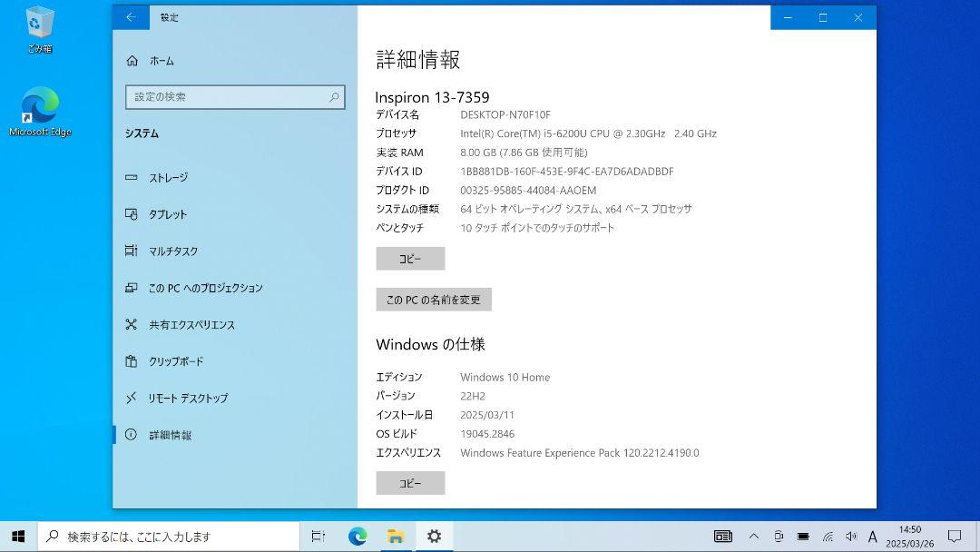Open the ストレージ storage icon
This screenshot has height=552, width=980.
132,178
